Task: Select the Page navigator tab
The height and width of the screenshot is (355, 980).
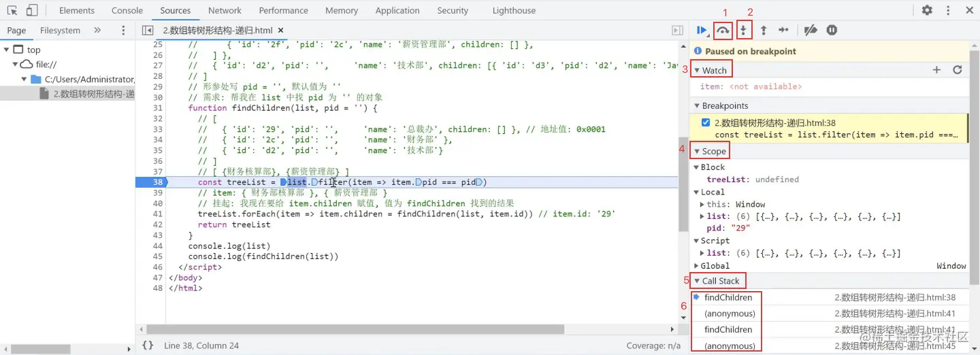Action: click(x=16, y=31)
